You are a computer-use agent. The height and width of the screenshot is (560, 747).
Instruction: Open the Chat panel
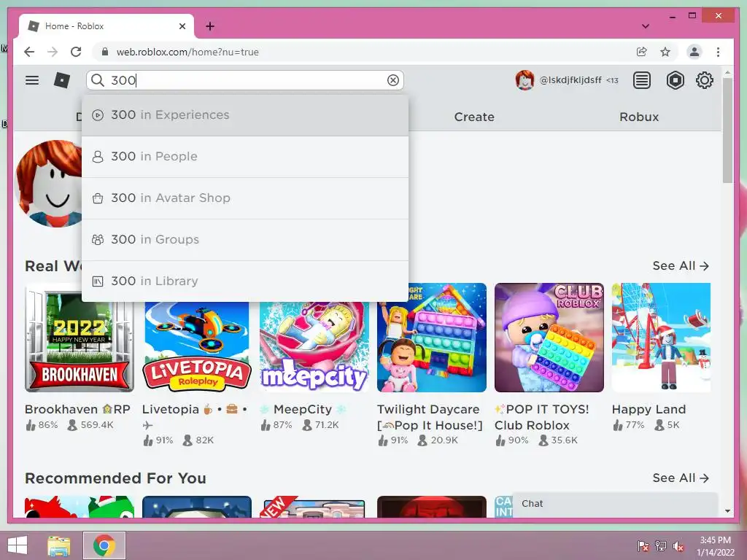615,504
